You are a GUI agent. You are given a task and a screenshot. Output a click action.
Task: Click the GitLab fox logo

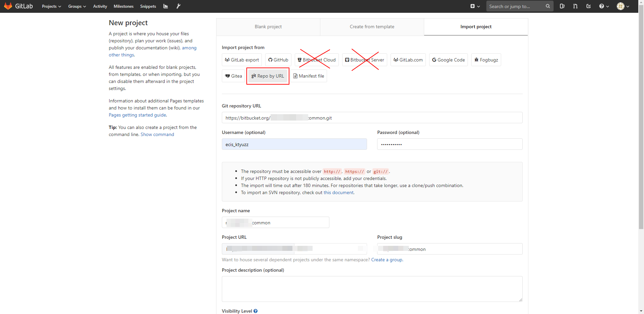coord(8,6)
